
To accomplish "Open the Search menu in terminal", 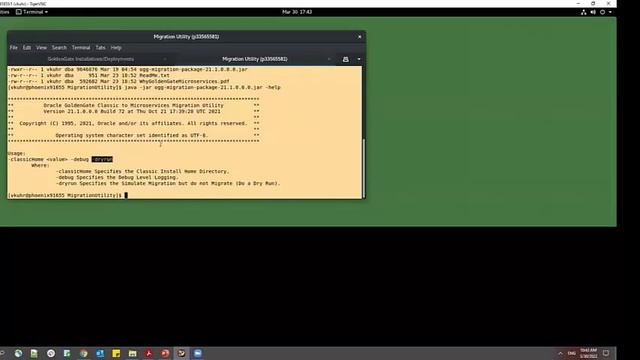I will (x=59, y=48).
